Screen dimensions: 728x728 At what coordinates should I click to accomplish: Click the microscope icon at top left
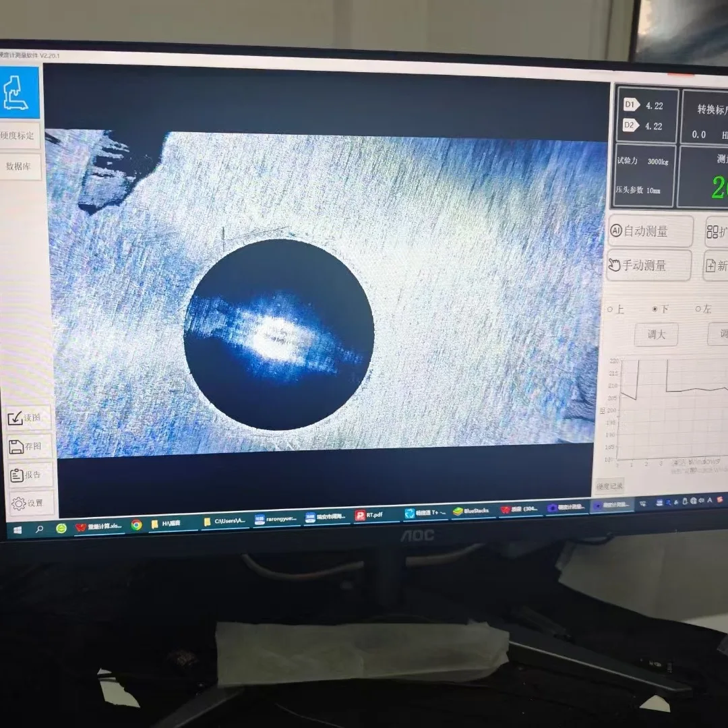pos(19,92)
